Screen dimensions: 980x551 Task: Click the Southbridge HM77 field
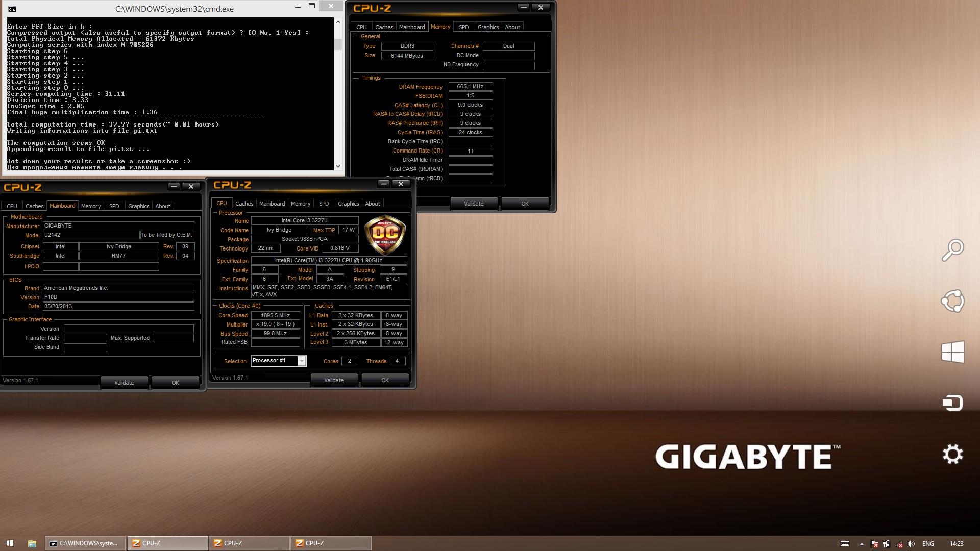[118, 256]
